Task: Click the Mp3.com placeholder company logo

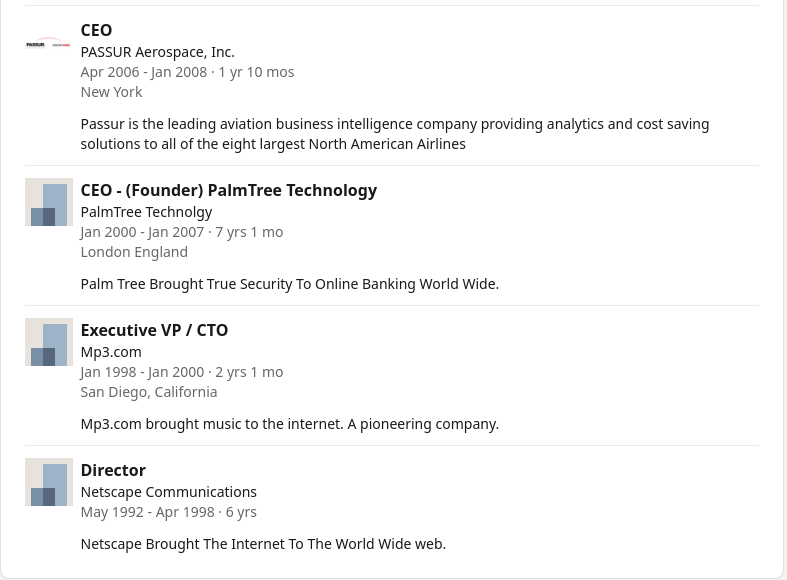Action: [x=49, y=342]
